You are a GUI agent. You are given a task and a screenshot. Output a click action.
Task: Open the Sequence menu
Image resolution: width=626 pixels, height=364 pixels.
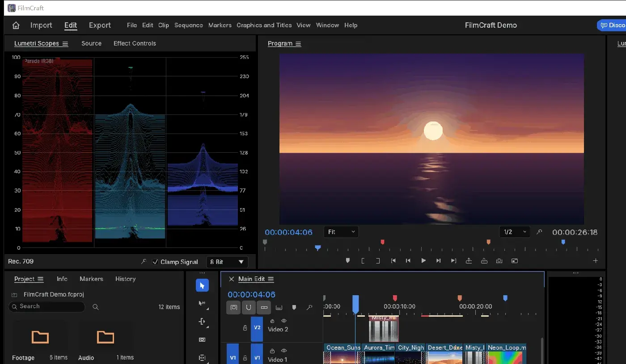(189, 25)
